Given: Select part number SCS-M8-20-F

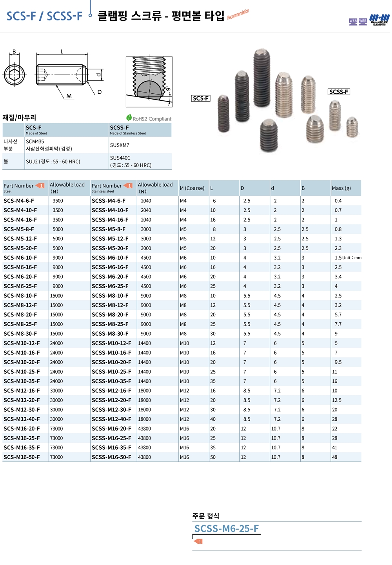Looking at the screenshot, I should point(20,315).
